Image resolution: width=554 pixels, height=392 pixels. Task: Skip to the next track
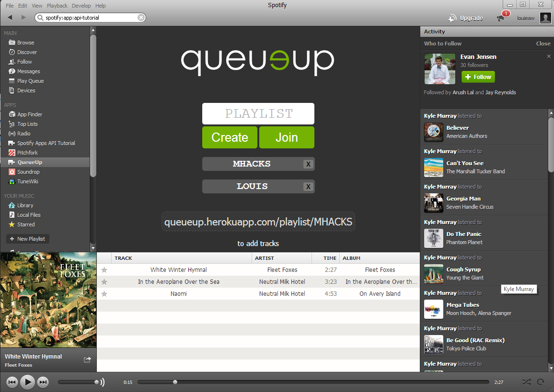[x=43, y=382]
